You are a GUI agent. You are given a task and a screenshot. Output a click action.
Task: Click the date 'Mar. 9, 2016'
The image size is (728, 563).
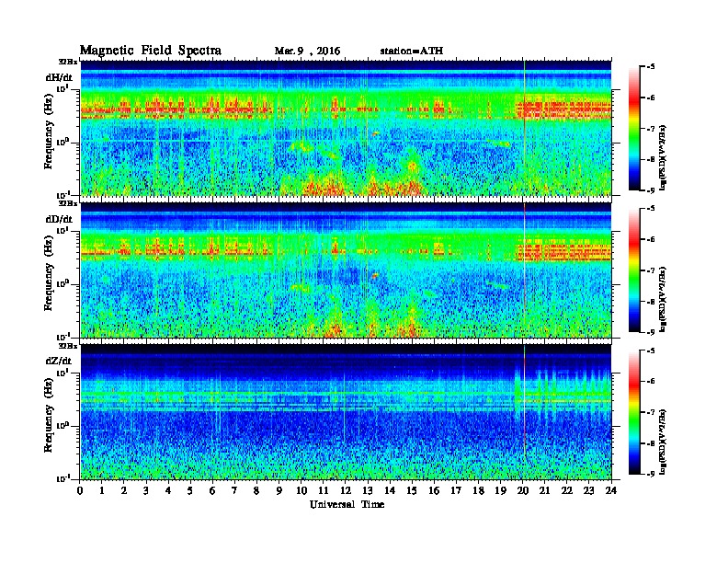tap(307, 52)
